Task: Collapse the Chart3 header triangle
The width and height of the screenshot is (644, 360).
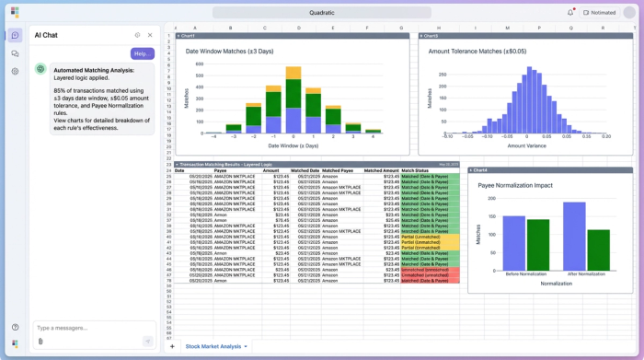Action: 421,36
